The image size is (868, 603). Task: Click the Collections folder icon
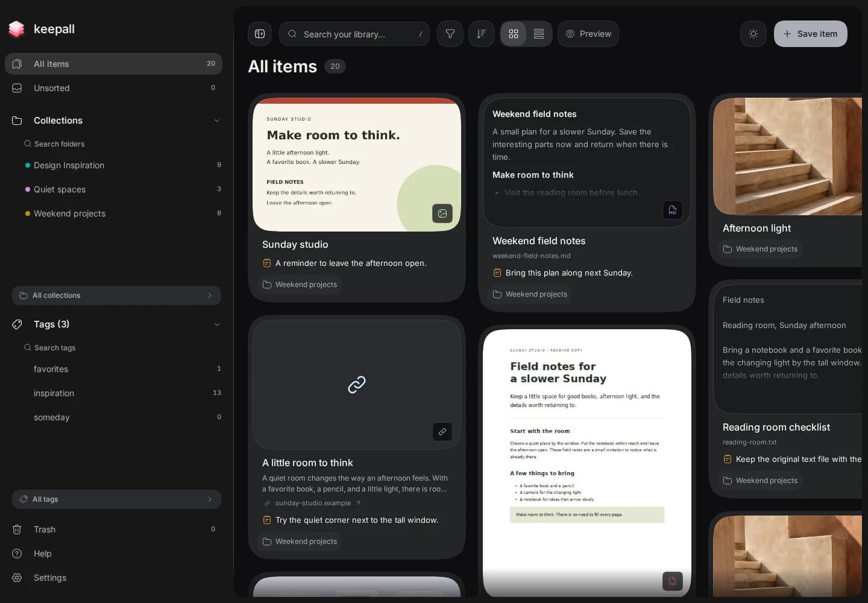(17, 121)
